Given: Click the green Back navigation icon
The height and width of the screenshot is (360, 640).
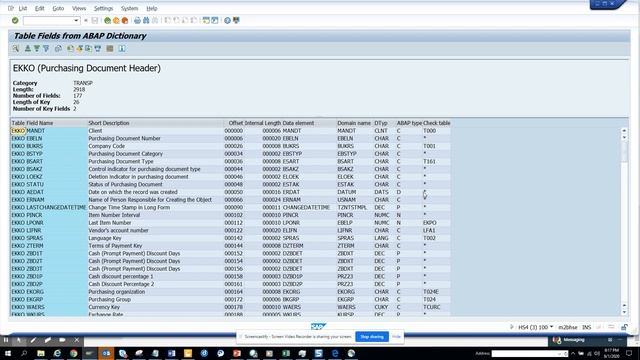Looking at the screenshot, I should click(107, 20).
